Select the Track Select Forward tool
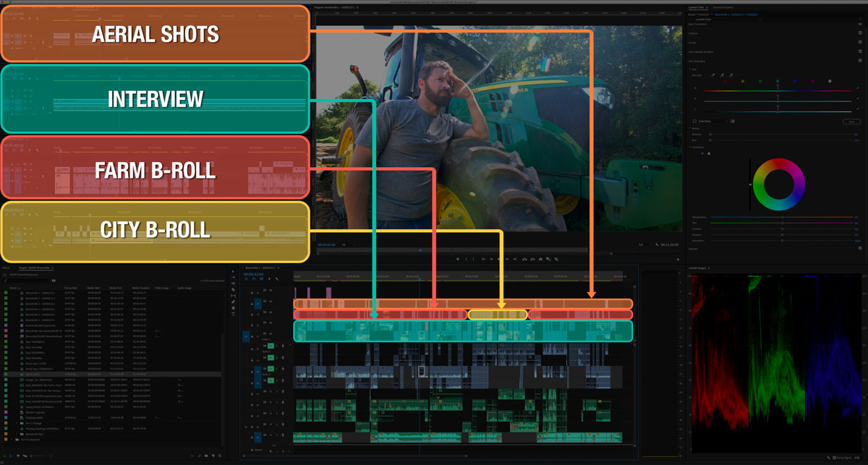Viewport: 868px width, 465px height. pyautogui.click(x=233, y=277)
